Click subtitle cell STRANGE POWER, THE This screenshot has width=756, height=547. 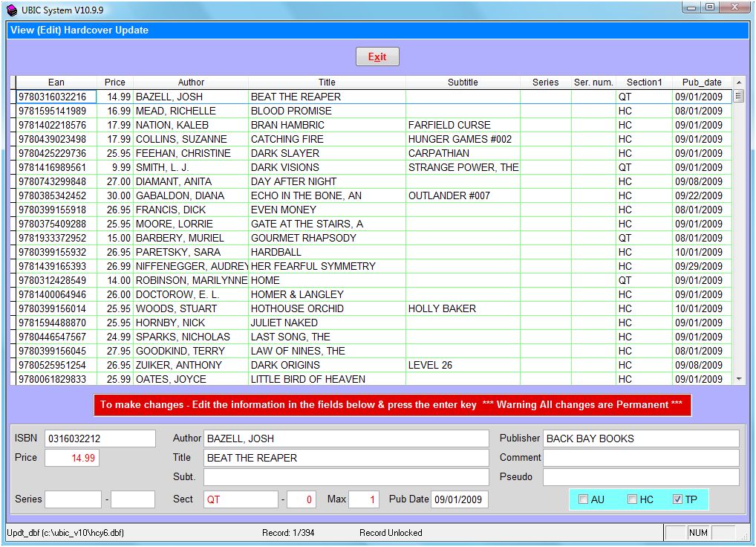point(463,167)
